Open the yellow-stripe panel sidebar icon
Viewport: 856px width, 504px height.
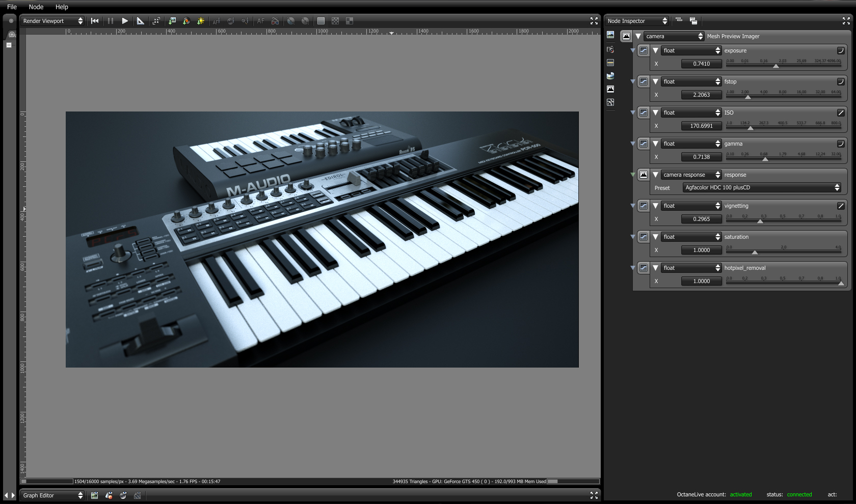click(610, 63)
